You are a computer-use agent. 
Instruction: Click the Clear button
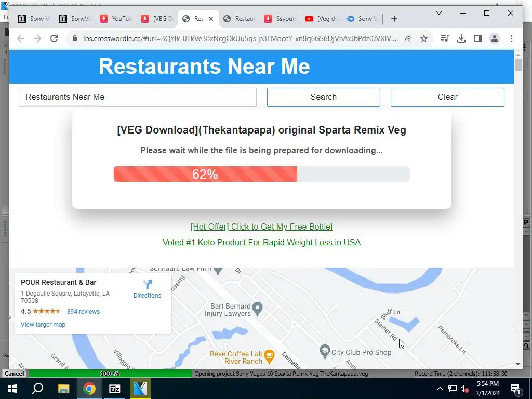tap(447, 97)
